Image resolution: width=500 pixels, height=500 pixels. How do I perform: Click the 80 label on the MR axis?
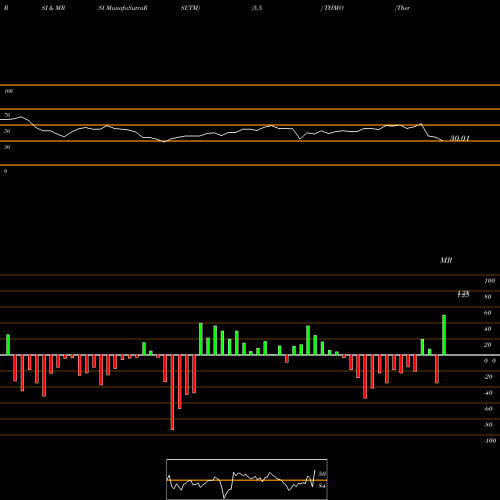(x=487, y=297)
